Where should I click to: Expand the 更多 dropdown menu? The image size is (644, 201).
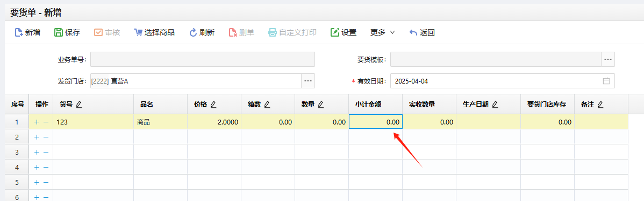pos(382,32)
